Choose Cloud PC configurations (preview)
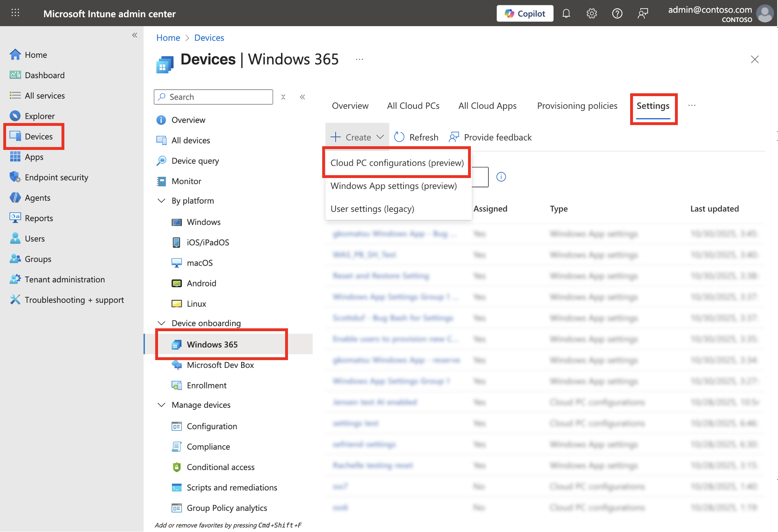This screenshot has height=532, width=778. point(397,163)
